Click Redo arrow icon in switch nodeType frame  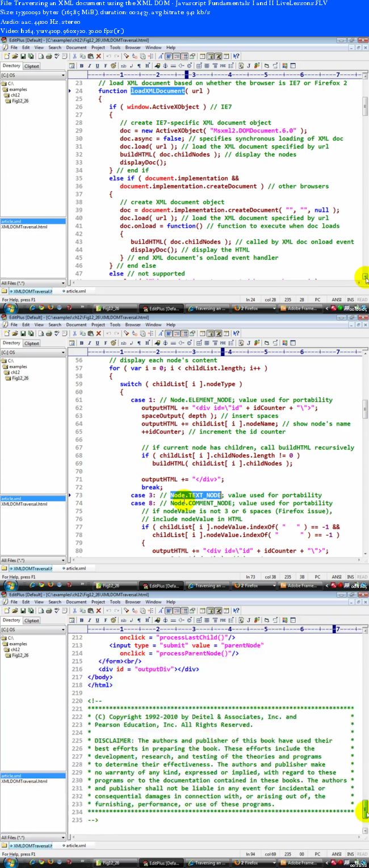(x=117, y=333)
